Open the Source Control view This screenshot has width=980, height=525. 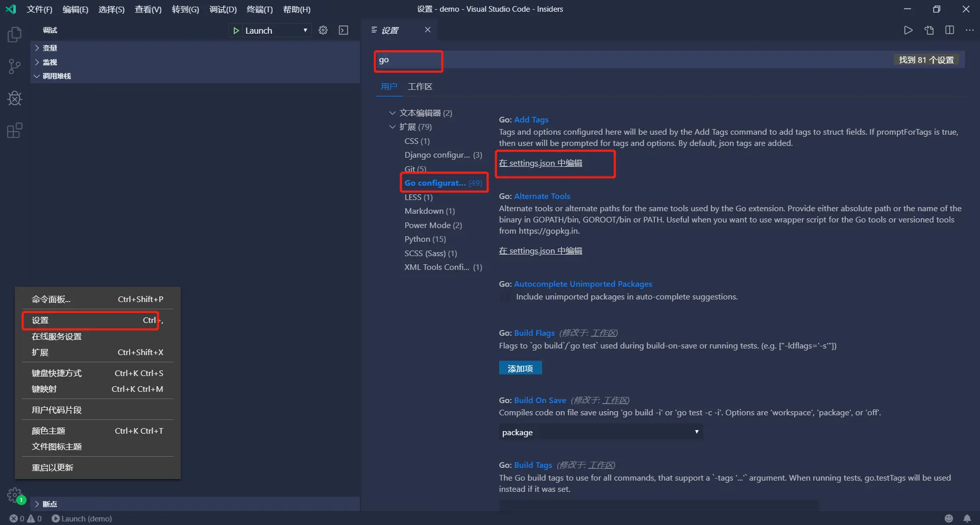(x=15, y=66)
